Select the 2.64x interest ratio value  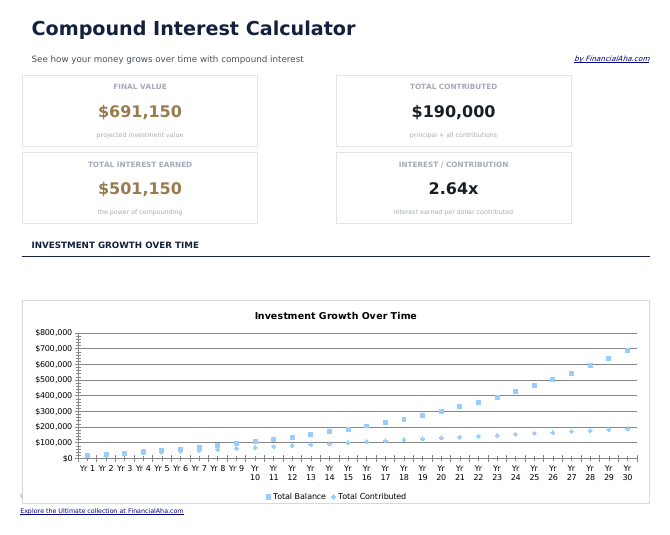click(x=453, y=188)
